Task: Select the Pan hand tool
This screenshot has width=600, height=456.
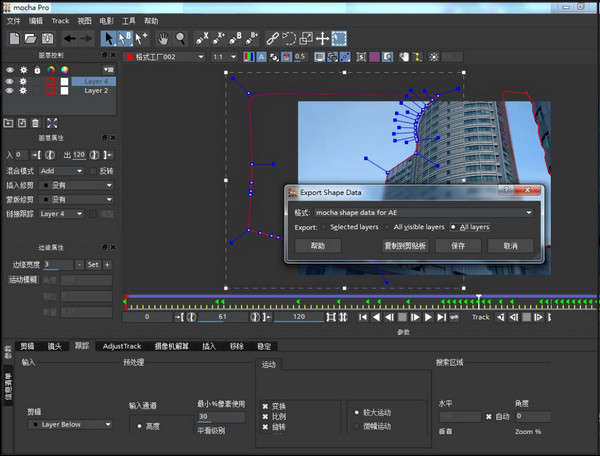Action: [162, 38]
